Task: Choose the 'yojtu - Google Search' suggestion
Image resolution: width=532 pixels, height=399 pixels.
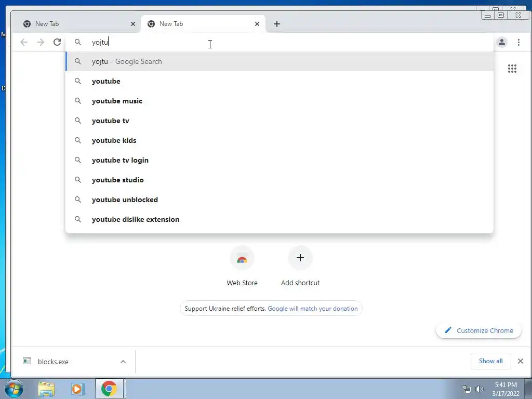Action: (280, 61)
